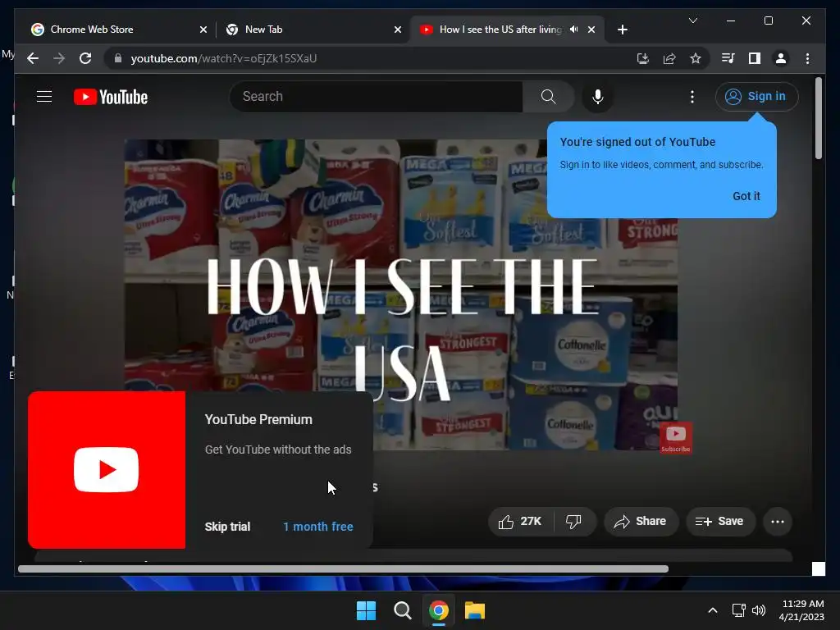Start voice search with microphone icon
The width and height of the screenshot is (840, 630).
pyautogui.click(x=598, y=97)
